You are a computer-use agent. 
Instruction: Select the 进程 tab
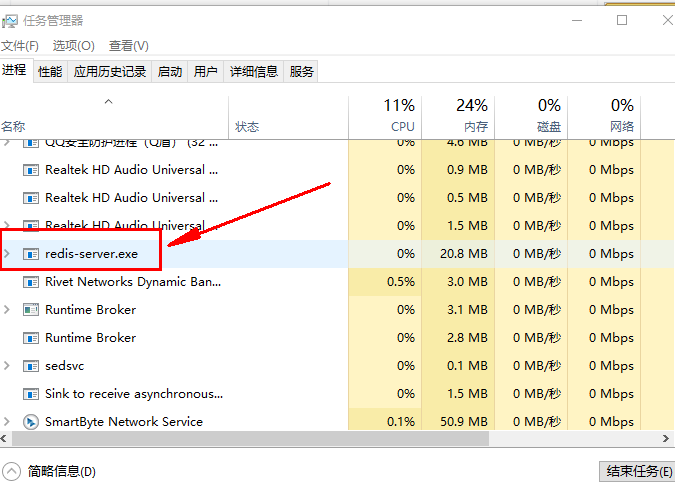pos(14,70)
